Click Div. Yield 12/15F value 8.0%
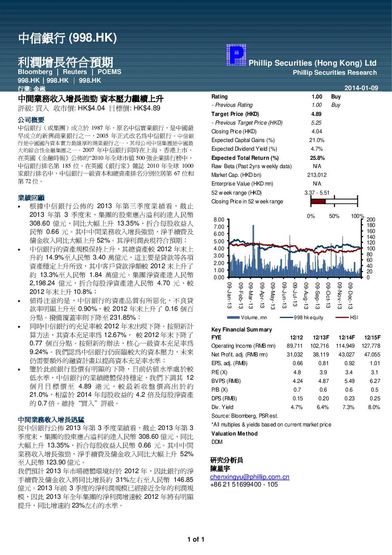 (x=374, y=407)
